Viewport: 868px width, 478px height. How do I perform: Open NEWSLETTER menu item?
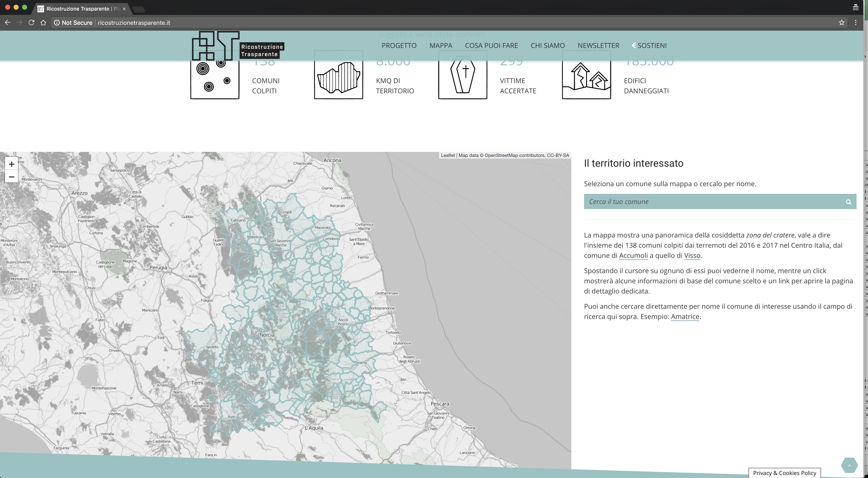[x=598, y=46]
